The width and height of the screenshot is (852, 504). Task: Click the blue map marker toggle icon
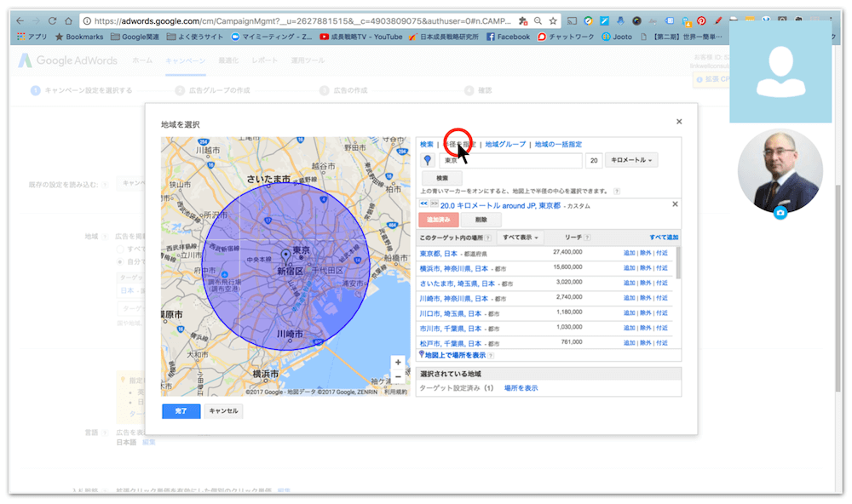click(x=428, y=160)
